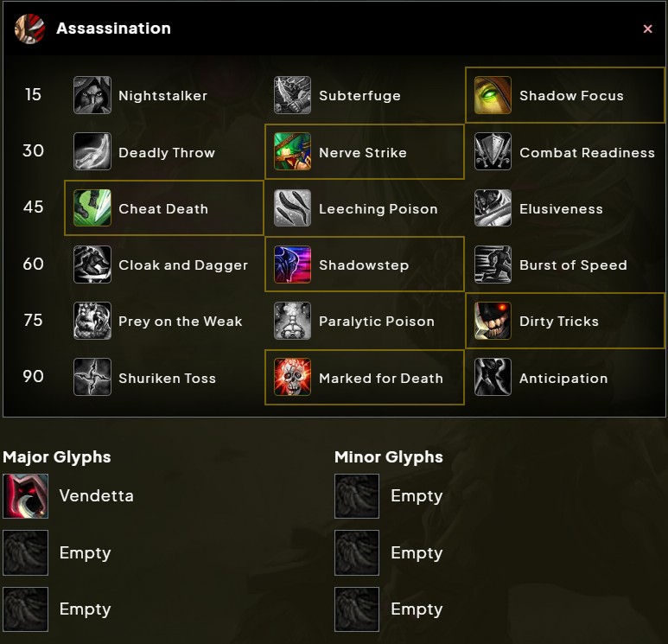The height and width of the screenshot is (644, 668).
Task: Click the Shadow Focus talent icon
Action: click(493, 96)
